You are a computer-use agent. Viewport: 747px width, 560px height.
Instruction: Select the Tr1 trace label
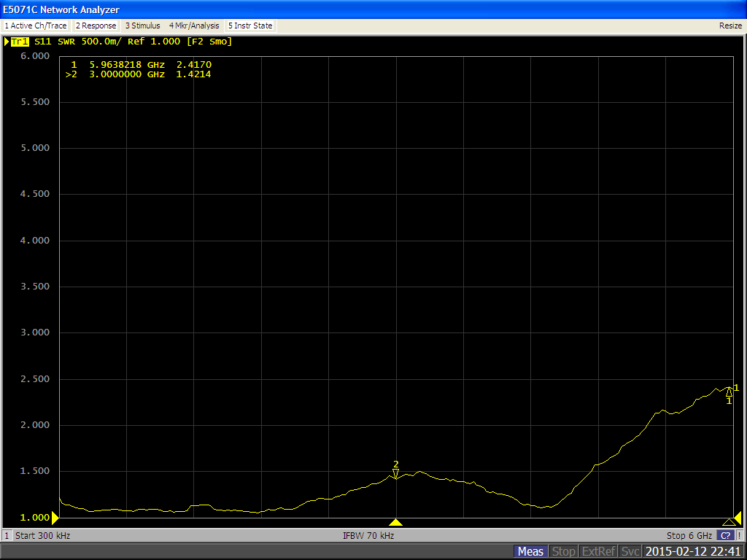click(20, 42)
